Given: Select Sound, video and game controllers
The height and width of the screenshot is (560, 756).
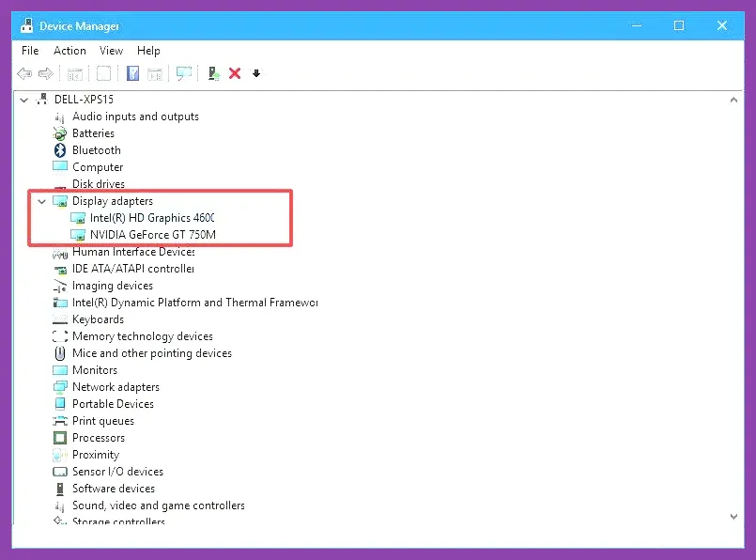Looking at the screenshot, I should click(159, 506).
